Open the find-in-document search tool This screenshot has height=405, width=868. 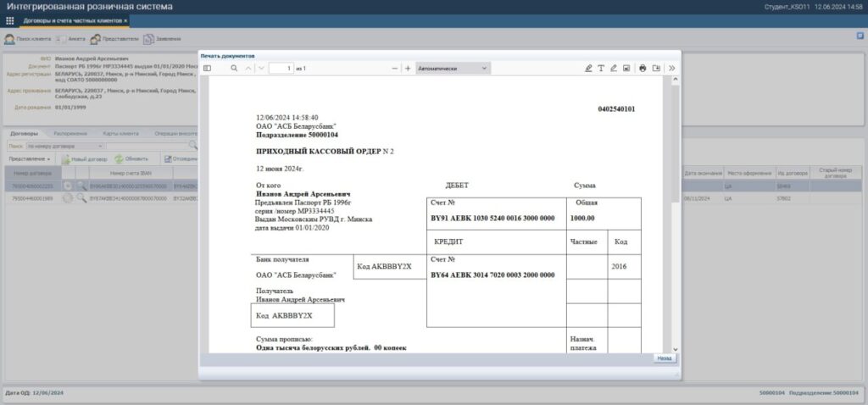[x=234, y=68]
